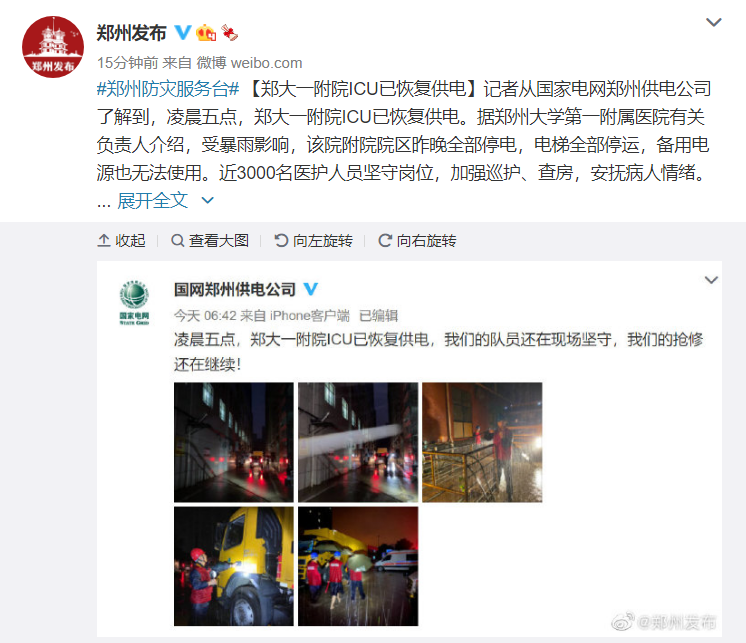Rotate image left with 向左旋转

tap(314, 241)
